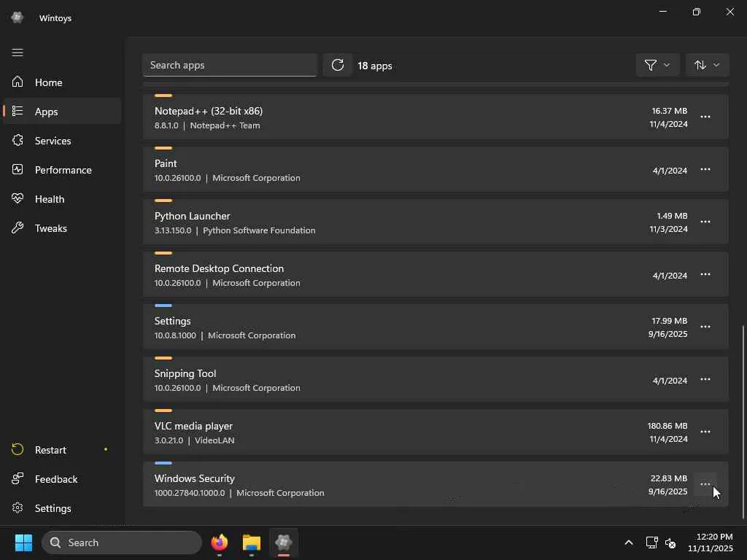Screen dimensions: 747x560
Task: Click the 18 apps count label
Action: 375,66
